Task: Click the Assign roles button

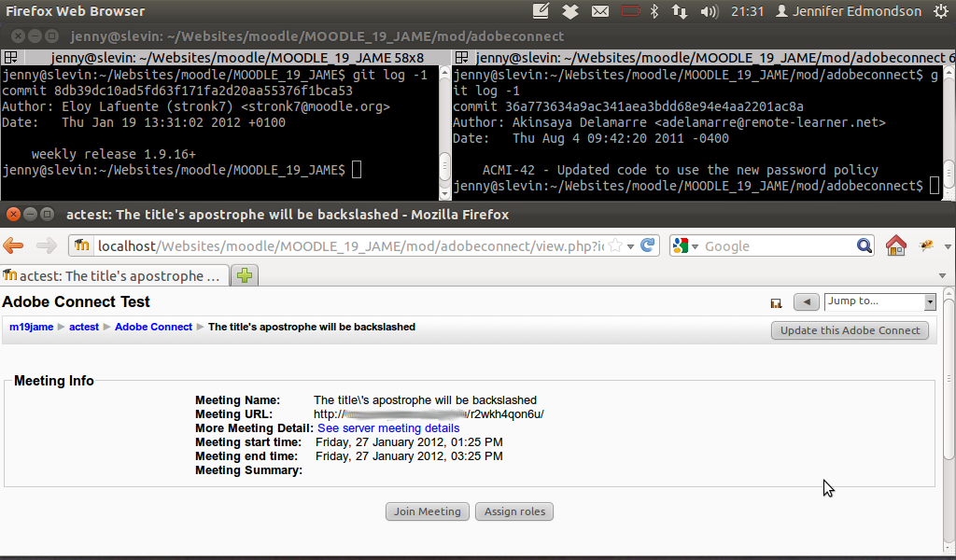Action: coord(514,511)
